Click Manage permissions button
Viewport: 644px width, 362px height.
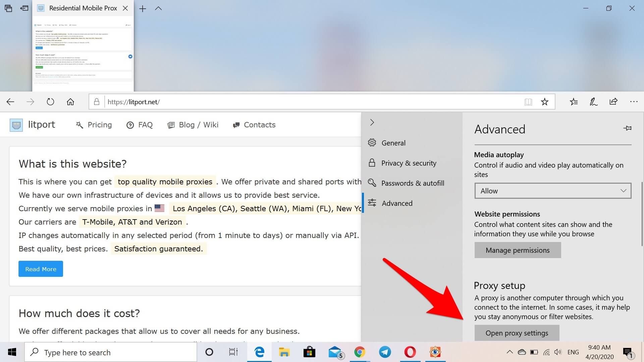point(518,250)
